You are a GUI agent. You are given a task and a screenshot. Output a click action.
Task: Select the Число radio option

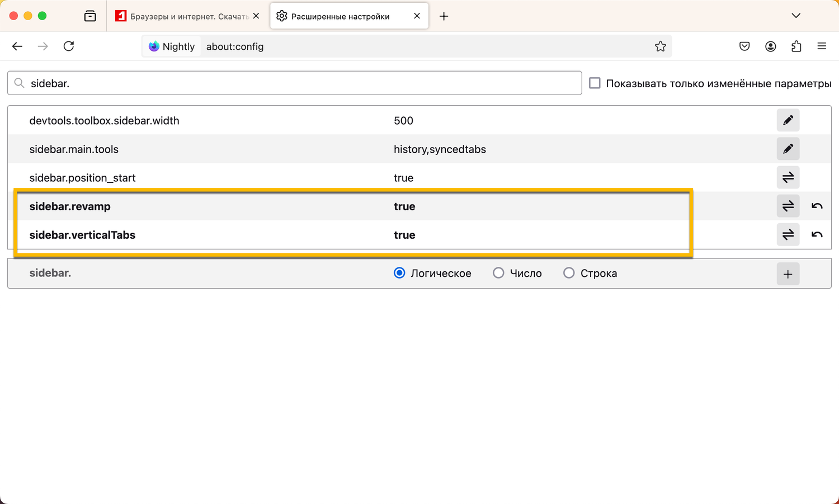coord(498,273)
